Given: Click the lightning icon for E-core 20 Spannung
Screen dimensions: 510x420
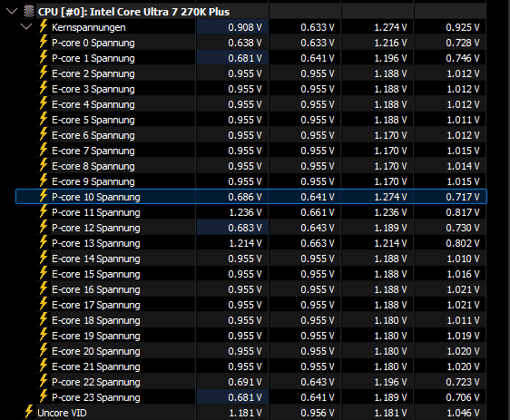Looking at the screenshot, I should (44, 350).
